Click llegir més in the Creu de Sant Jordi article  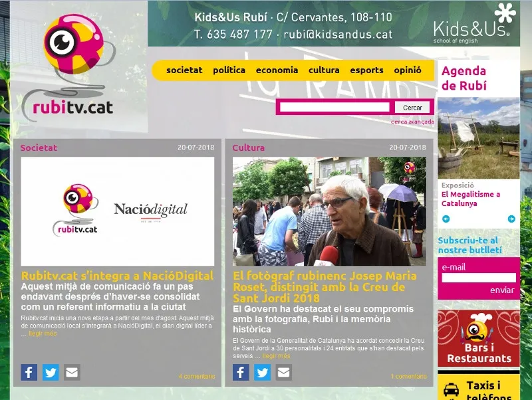(x=276, y=356)
